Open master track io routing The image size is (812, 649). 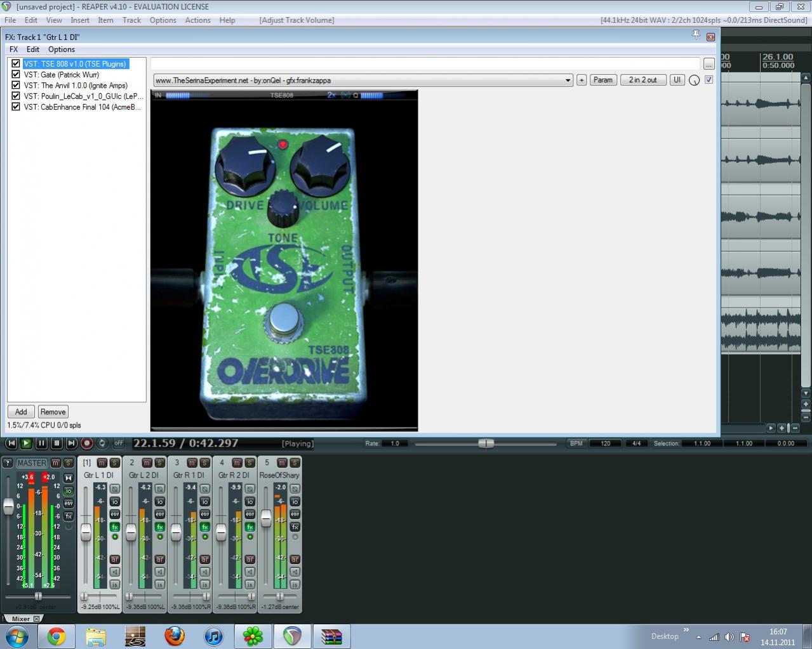pyautogui.click(x=69, y=491)
